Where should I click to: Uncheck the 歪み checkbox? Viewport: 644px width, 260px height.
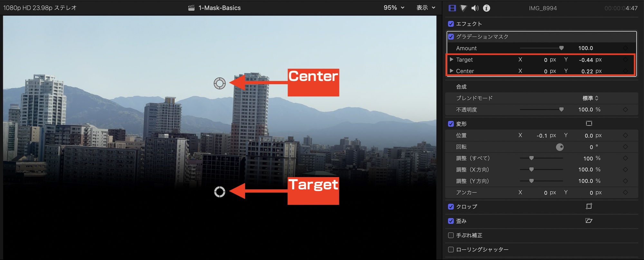pos(451,221)
